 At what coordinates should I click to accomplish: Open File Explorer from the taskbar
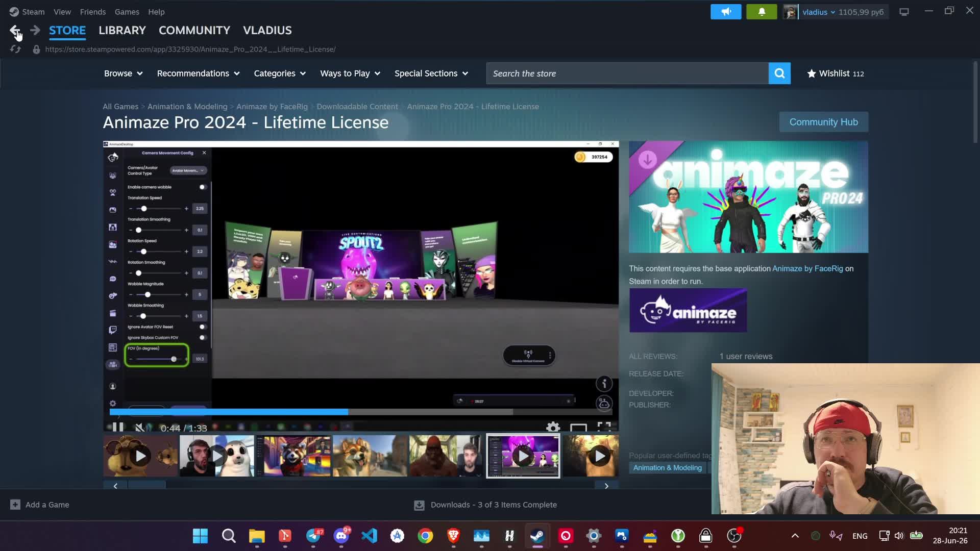click(x=257, y=536)
